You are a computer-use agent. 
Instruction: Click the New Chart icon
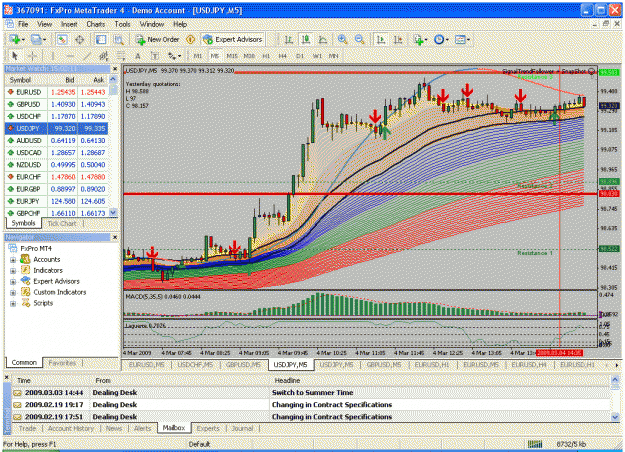[x=15, y=39]
